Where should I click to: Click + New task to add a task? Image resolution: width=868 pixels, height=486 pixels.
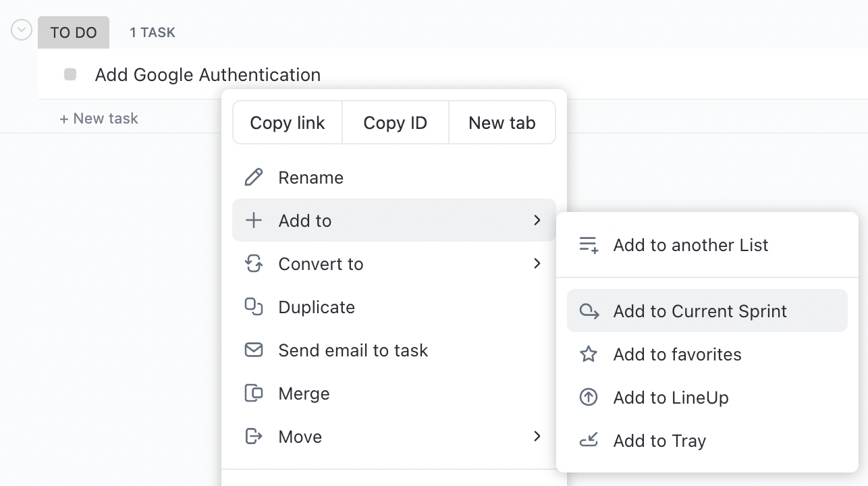99,118
